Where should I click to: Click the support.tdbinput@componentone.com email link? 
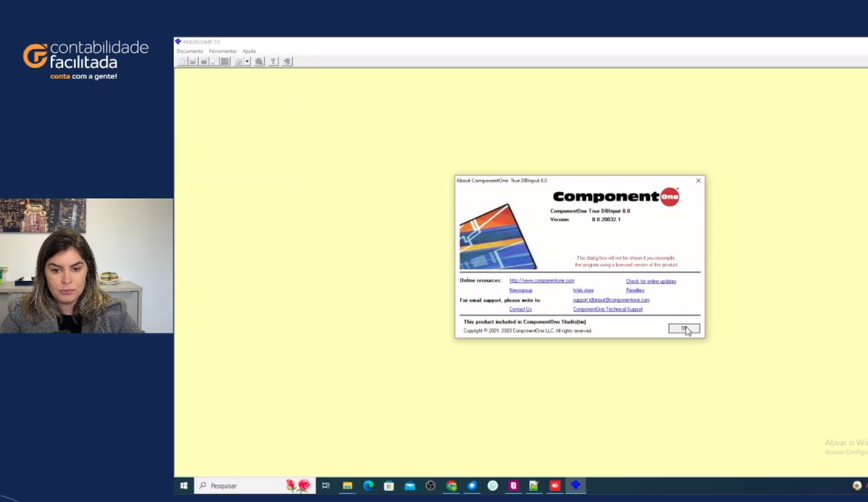[611, 300]
